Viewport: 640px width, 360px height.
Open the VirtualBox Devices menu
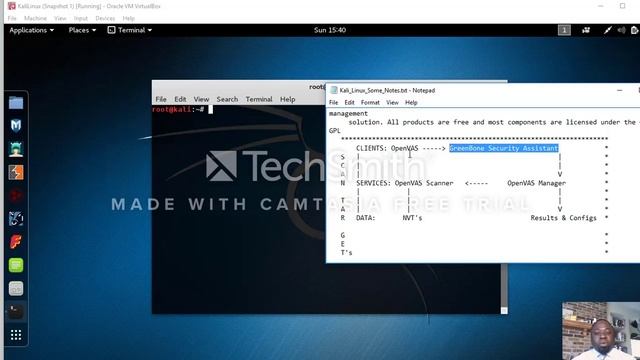[105, 18]
